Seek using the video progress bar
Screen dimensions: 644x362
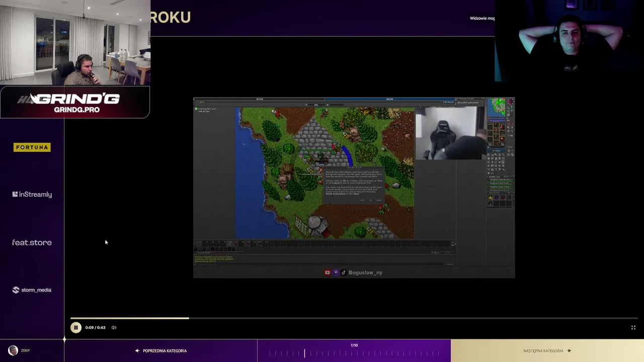tap(354, 318)
